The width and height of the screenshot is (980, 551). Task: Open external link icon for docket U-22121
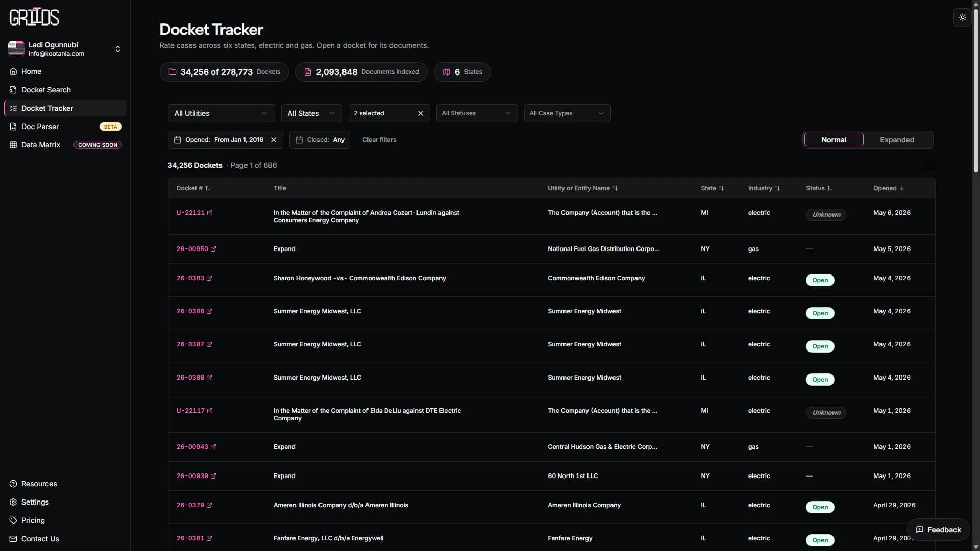(x=210, y=213)
